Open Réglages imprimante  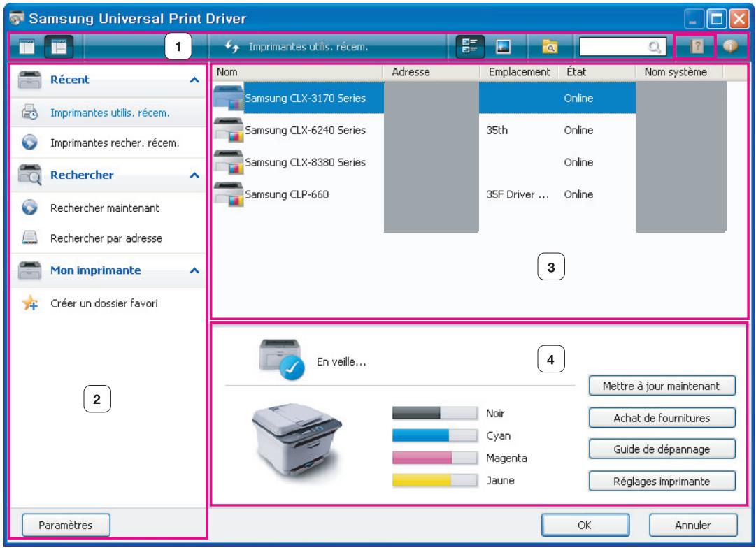(662, 482)
